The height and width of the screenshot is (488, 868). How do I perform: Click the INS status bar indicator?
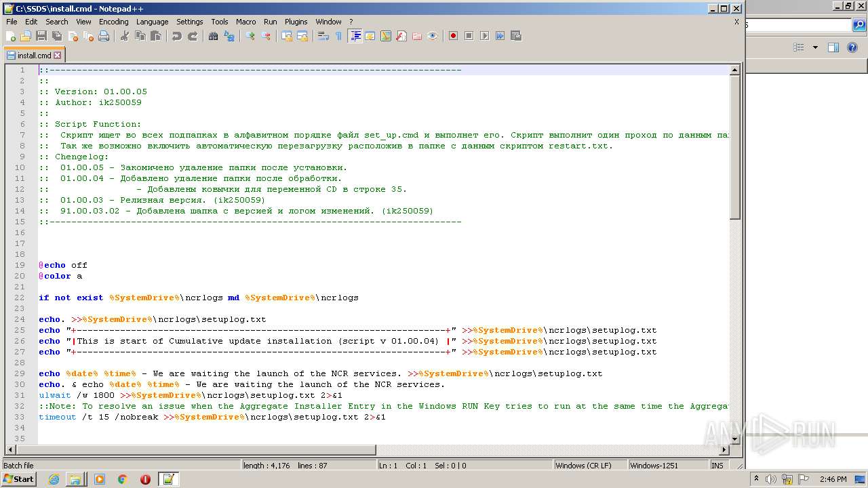(717, 466)
